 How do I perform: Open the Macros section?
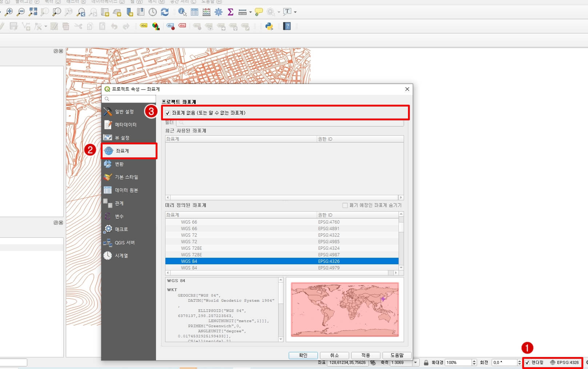click(x=129, y=229)
